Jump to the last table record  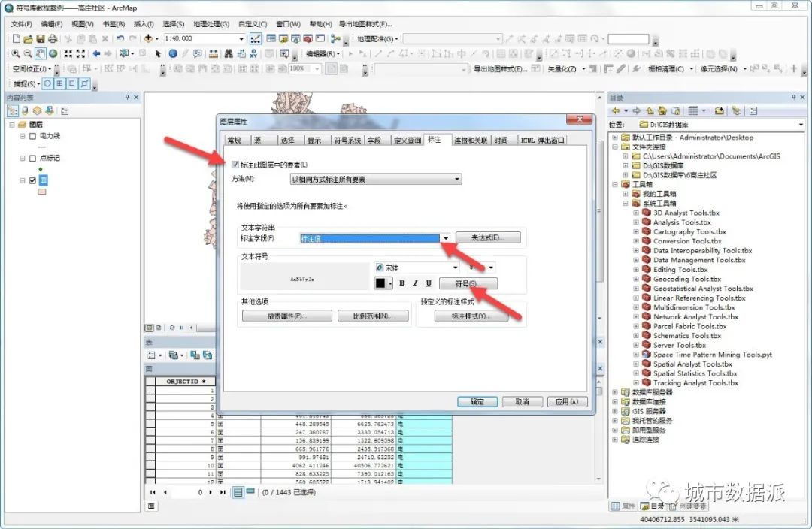point(223,492)
